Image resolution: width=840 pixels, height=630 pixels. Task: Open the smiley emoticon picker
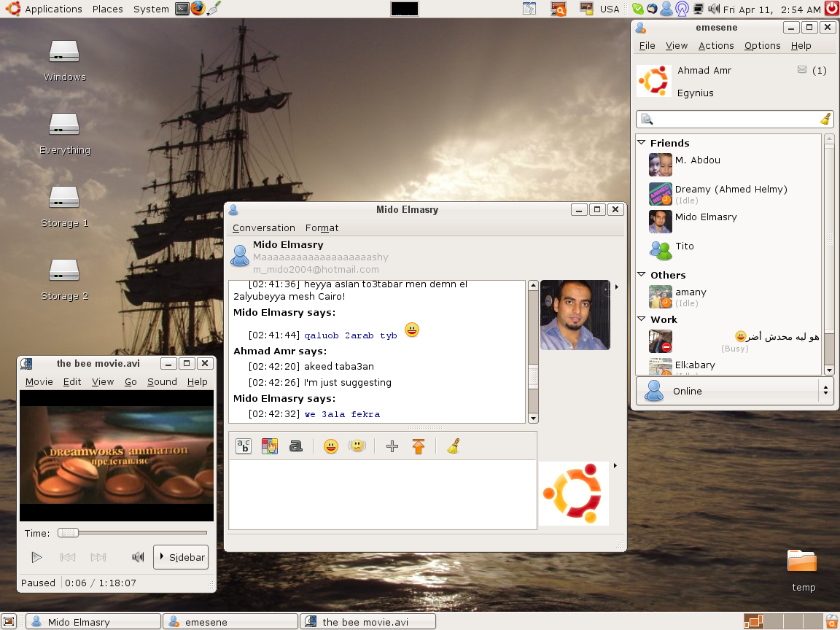331,446
